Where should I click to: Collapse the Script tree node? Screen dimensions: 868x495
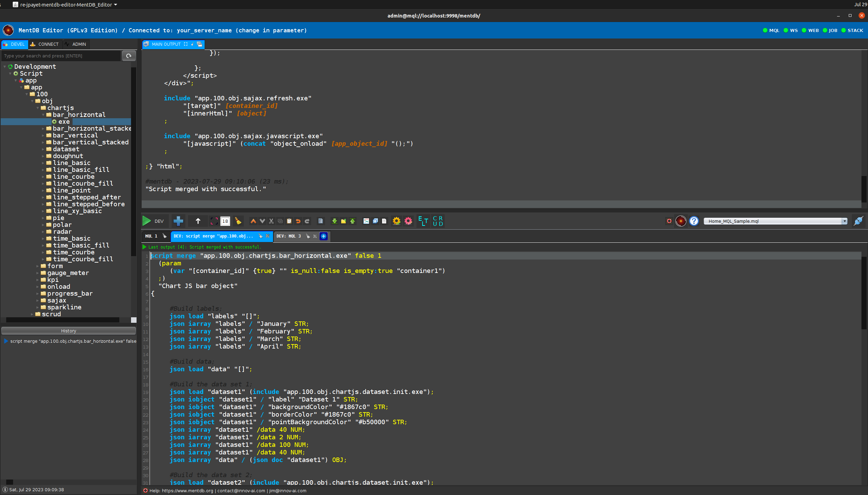click(x=10, y=74)
